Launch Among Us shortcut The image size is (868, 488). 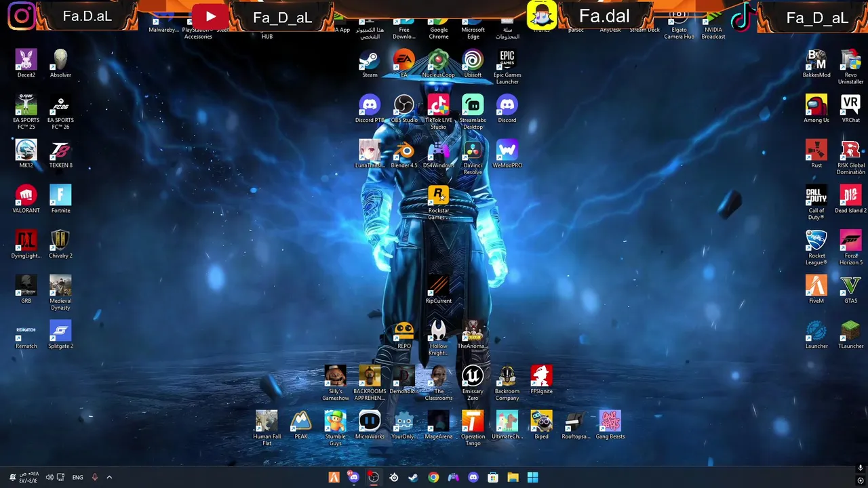pos(816,109)
